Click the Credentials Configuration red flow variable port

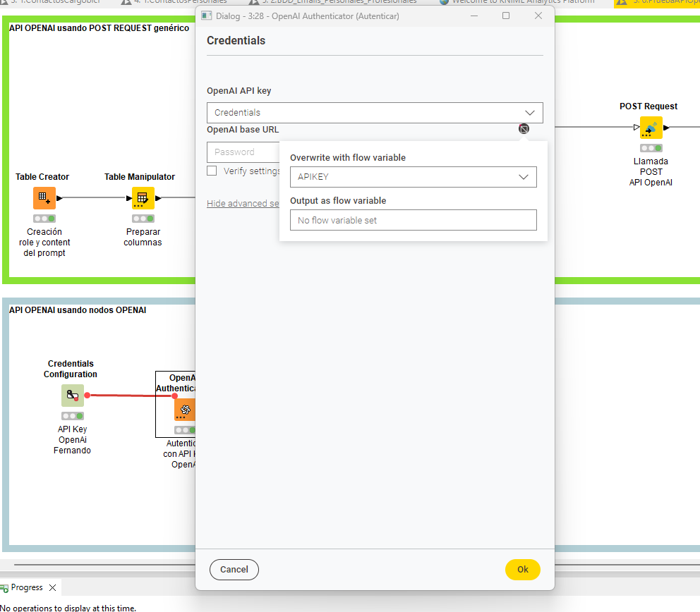click(87, 396)
